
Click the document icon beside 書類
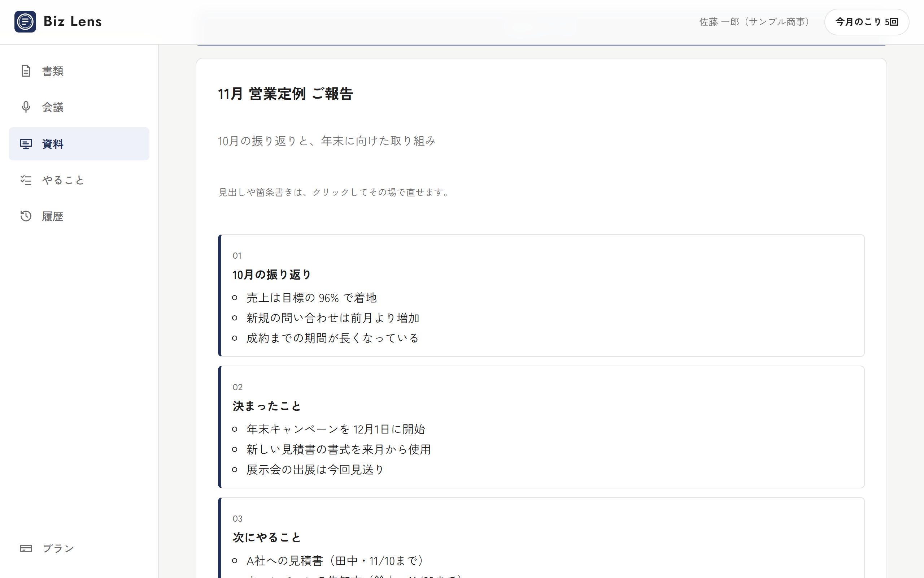(26, 71)
